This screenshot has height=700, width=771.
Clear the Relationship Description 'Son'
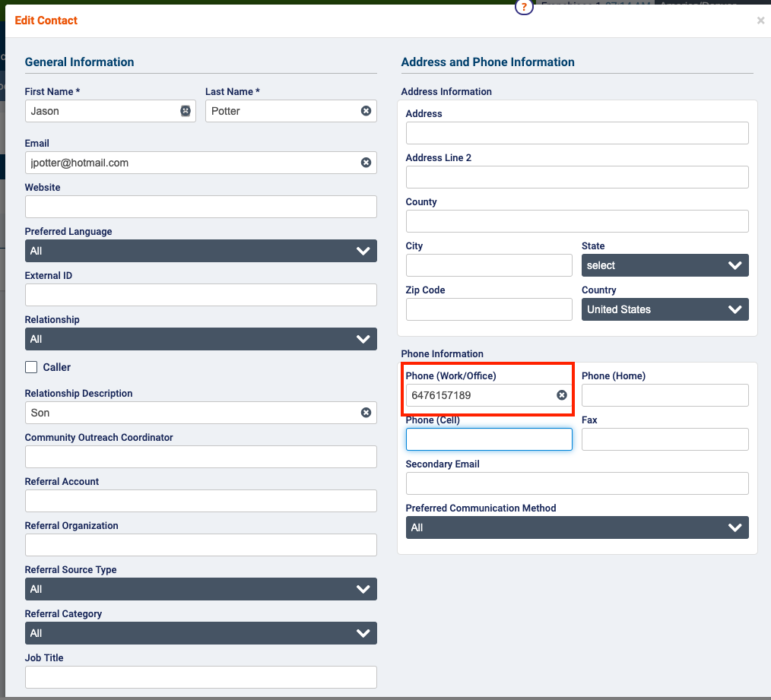(366, 413)
